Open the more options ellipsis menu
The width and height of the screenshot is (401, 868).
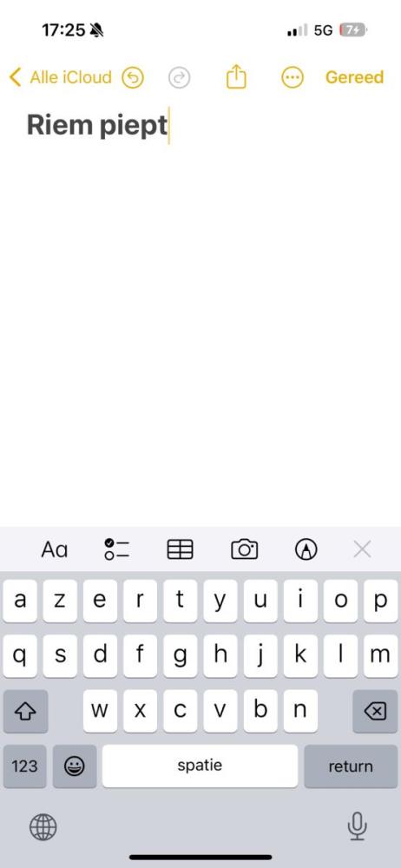tap(293, 77)
